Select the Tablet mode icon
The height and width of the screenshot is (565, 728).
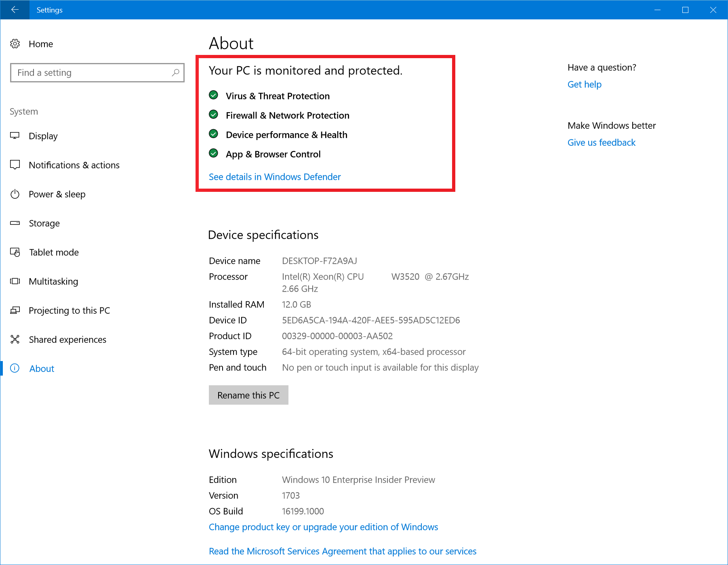pyautogui.click(x=15, y=252)
